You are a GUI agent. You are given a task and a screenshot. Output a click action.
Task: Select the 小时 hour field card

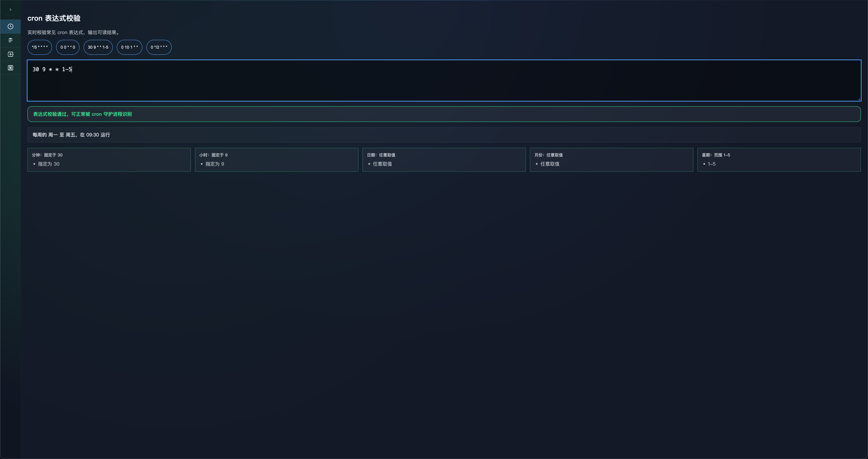coord(276,160)
